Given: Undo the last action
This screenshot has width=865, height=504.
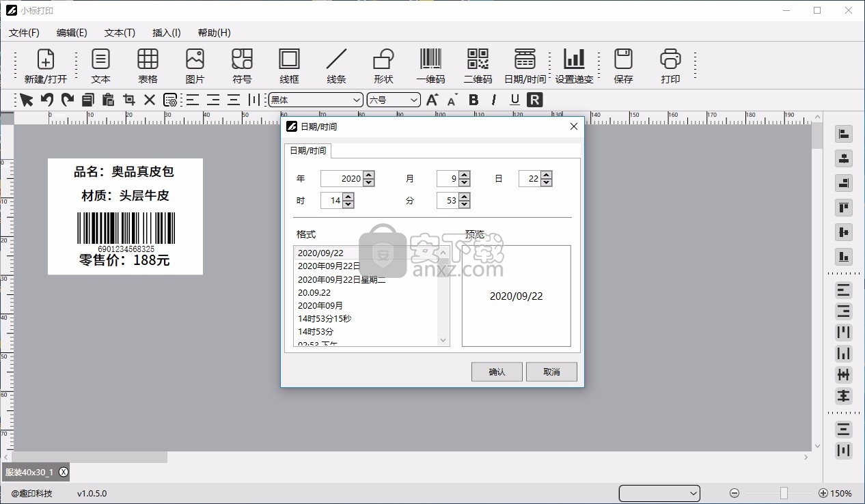Looking at the screenshot, I should click(x=46, y=100).
